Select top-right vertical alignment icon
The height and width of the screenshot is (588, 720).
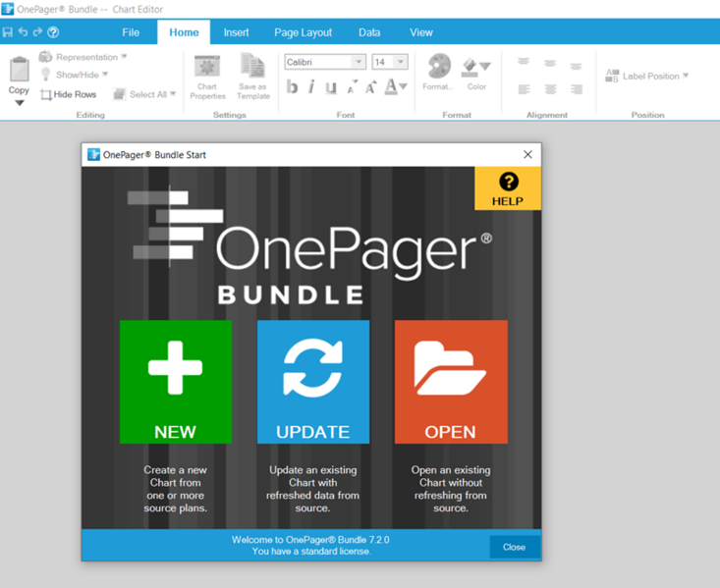(x=577, y=66)
